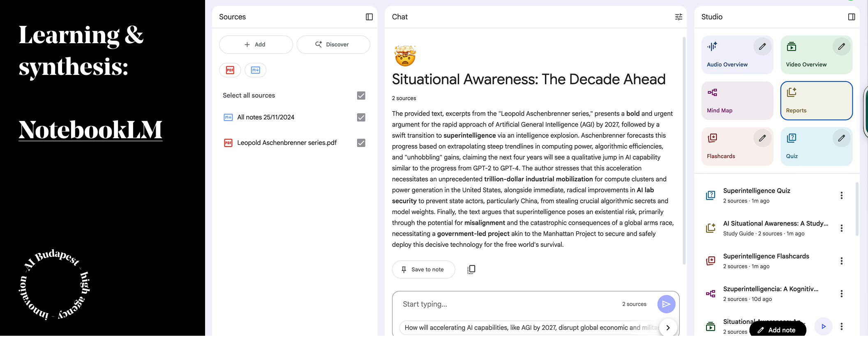This screenshot has height=337, width=868.
Task: Generate a Video Overview
Action: (816, 55)
